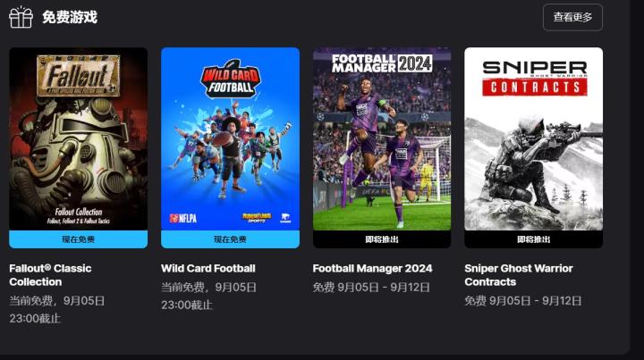This screenshot has width=644, height=360.
Task: Click the Football Manager 2024 logo text
Action: (x=382, y=63)
